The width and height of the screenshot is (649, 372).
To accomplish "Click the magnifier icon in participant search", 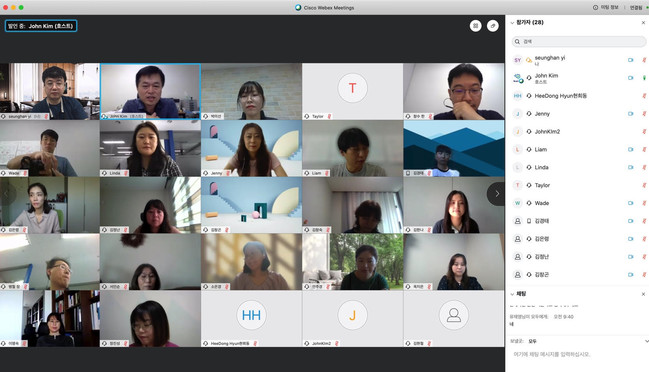I will click(x=517, y=41).
